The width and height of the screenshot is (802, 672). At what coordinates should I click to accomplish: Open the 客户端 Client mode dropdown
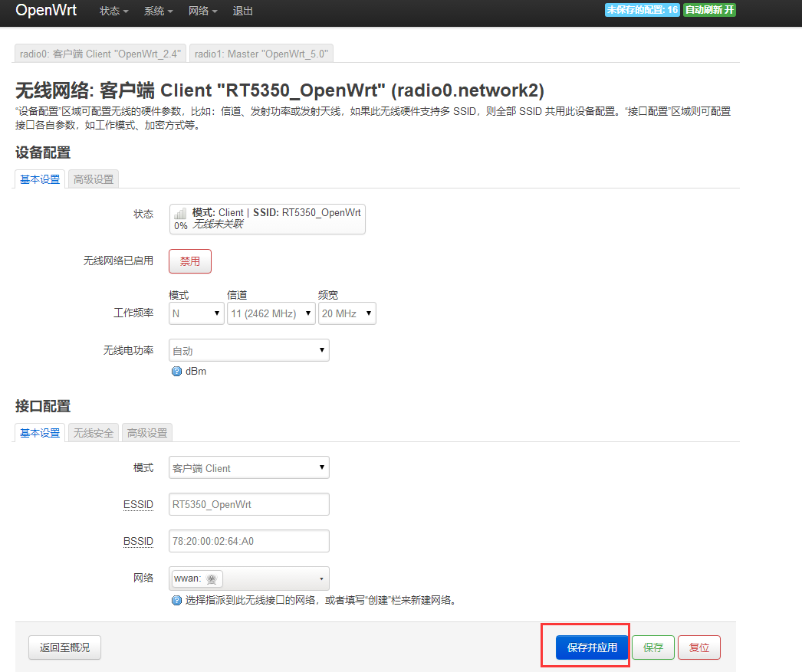[x=249, y=467]
